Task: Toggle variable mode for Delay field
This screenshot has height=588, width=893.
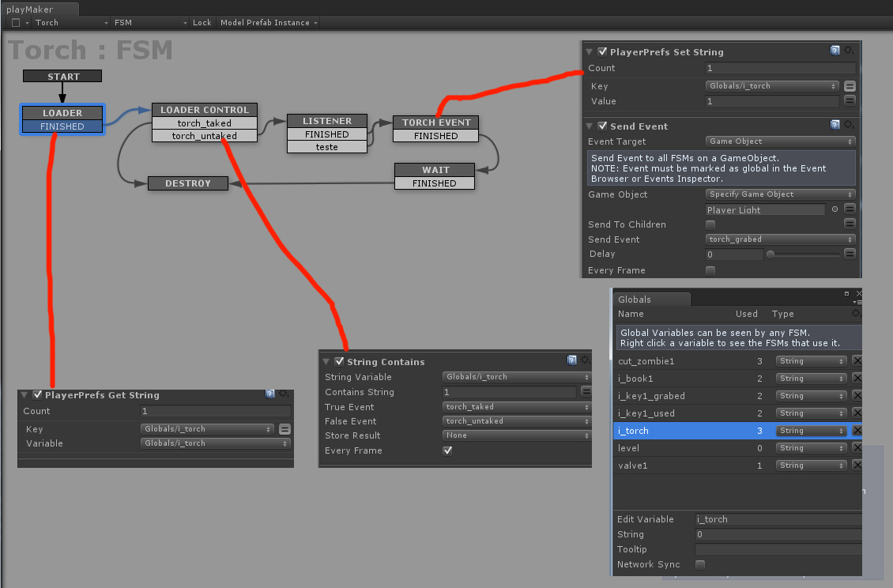Action: tap(850, 254)
